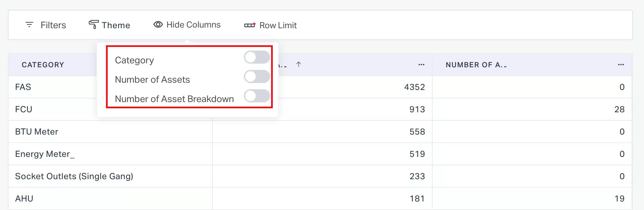
Task: Click the Filters funnel icon
Action: [x=29, y=25]
